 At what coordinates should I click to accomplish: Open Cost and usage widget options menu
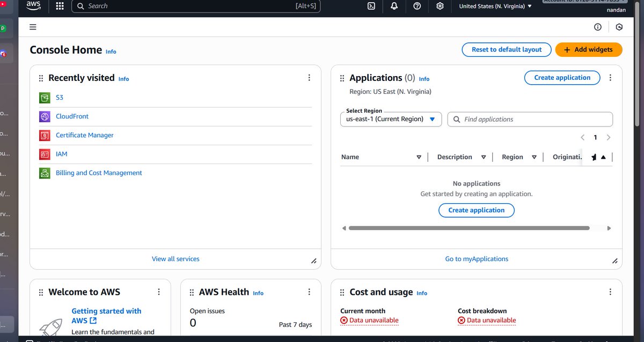(x=610, y=292)
